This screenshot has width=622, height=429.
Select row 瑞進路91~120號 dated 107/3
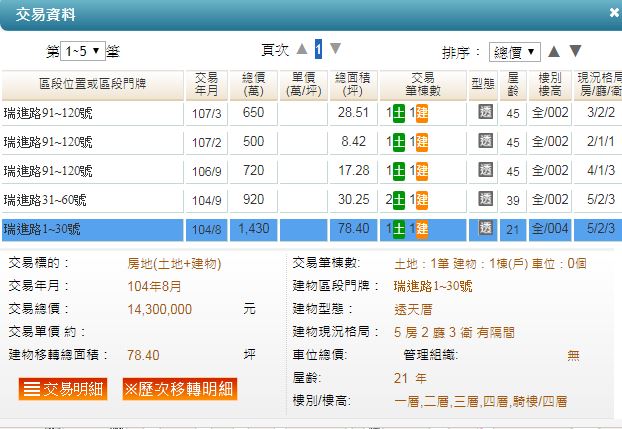[x=311, y=113]
